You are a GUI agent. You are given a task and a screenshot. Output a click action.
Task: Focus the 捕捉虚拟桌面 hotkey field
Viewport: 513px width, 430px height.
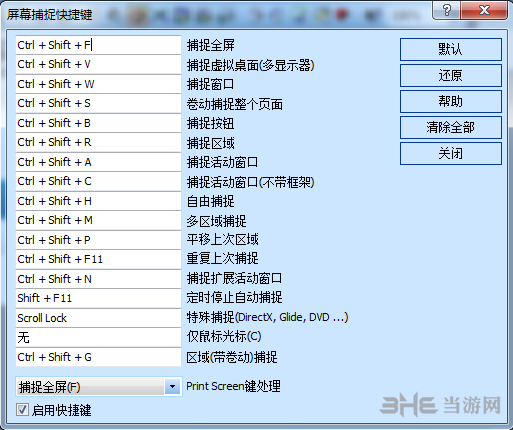(x=98, y=64)
